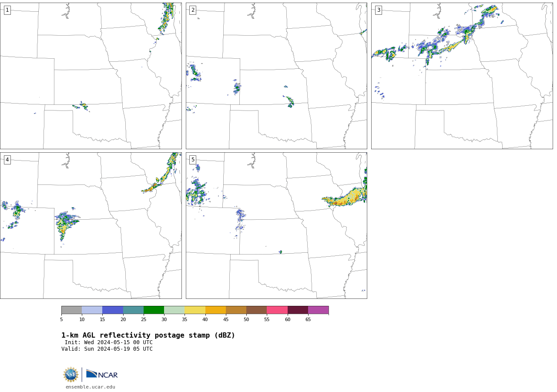The image size is (557, 392).
Task: Click the ensemble.ucar.edu text
Action: tap(91, 387)
